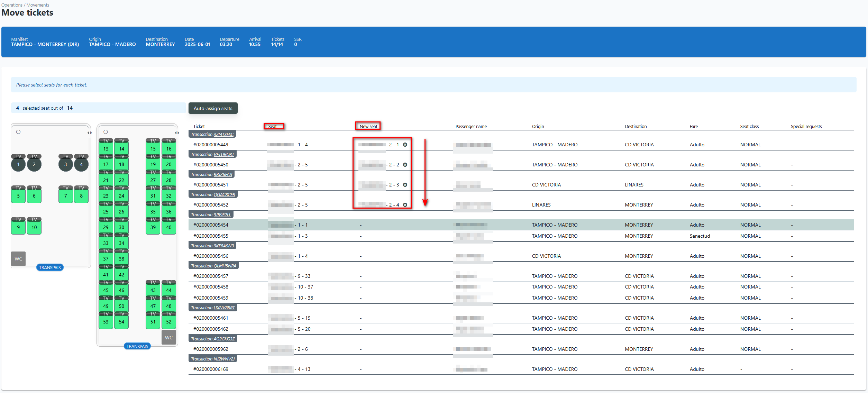Image resolution: width=868 pixels, height=393 pixels.
Task: Open transaction 9JR9E2LL link
Action: [222, 215]
